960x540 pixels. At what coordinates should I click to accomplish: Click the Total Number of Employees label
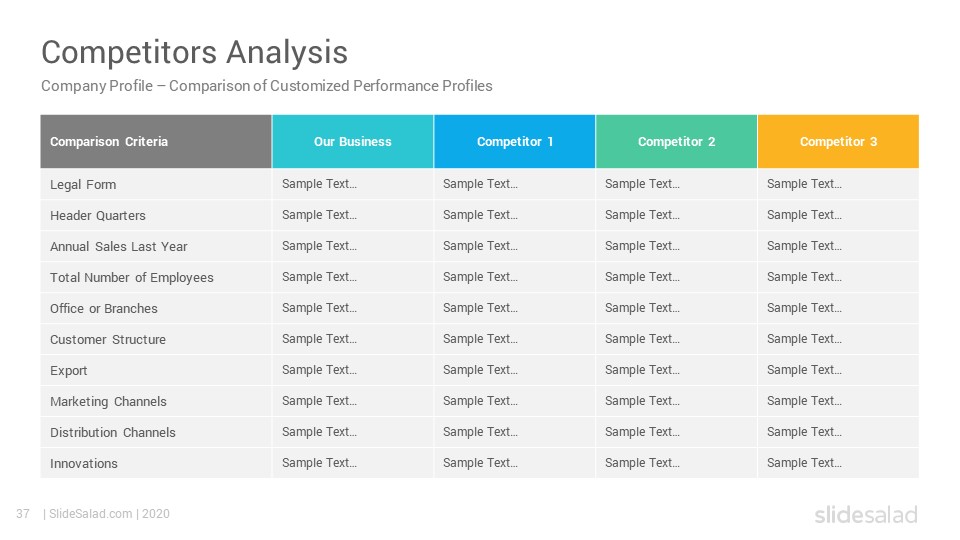tap(132, 277)
